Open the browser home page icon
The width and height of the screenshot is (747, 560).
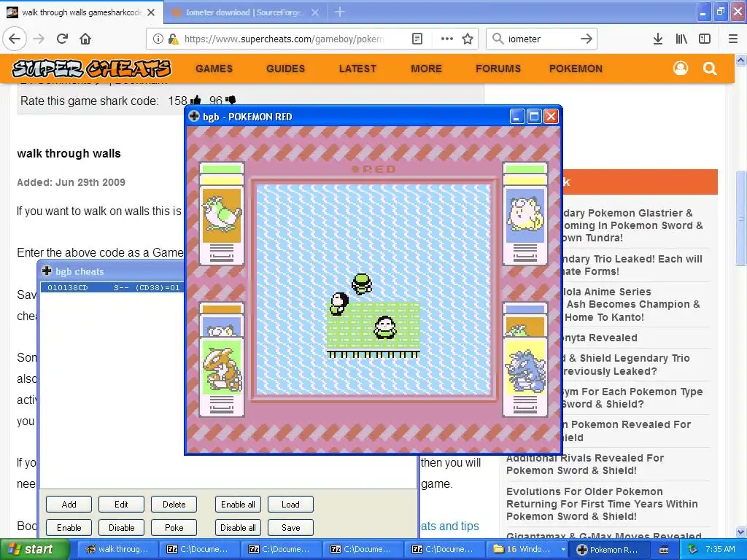85,39
